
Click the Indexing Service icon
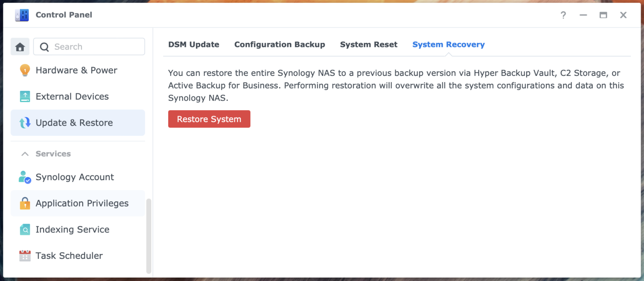point(25,229)
